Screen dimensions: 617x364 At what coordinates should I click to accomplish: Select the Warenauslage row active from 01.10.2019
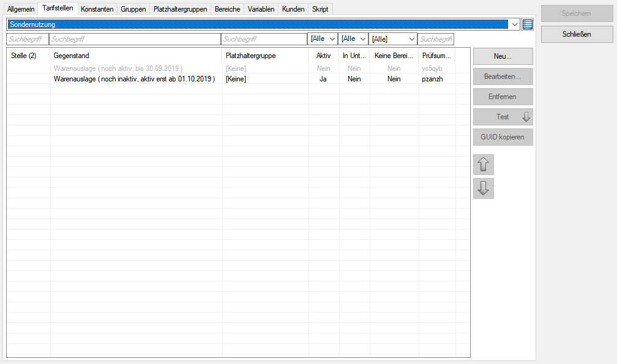[135, 79]
